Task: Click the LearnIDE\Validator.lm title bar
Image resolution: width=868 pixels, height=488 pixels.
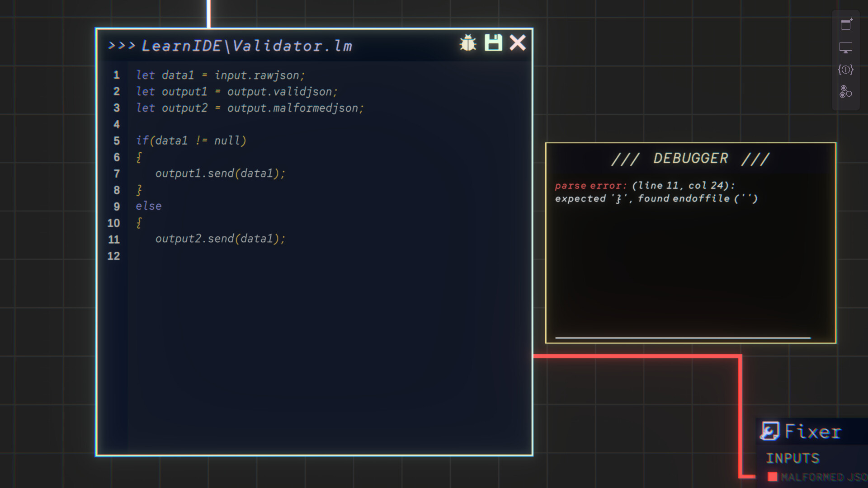Action: (246, 46)
